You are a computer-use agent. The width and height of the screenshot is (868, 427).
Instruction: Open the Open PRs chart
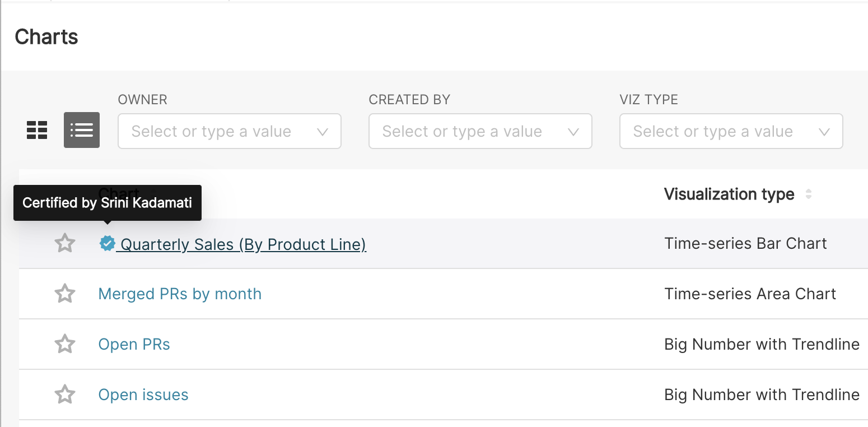134,344
